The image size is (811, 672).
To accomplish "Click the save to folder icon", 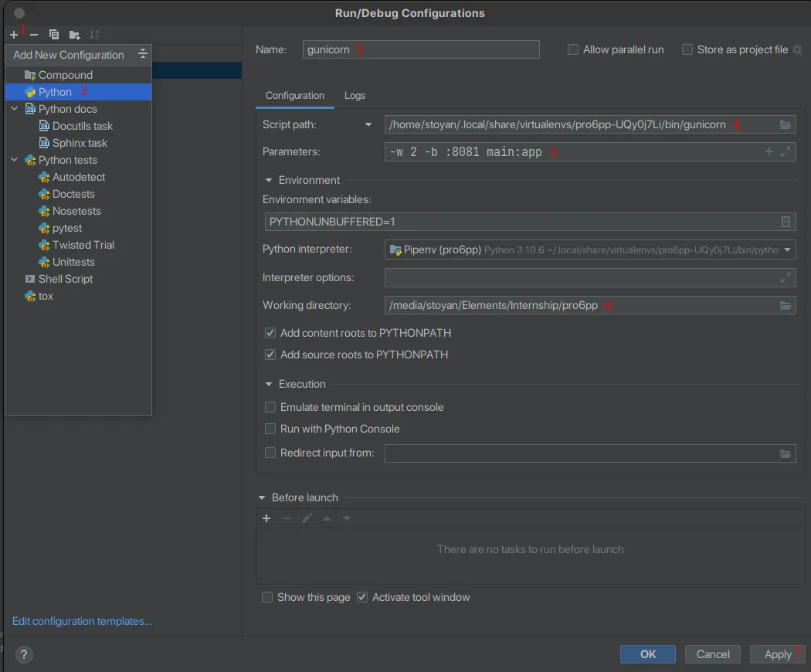I will (74, 35).
